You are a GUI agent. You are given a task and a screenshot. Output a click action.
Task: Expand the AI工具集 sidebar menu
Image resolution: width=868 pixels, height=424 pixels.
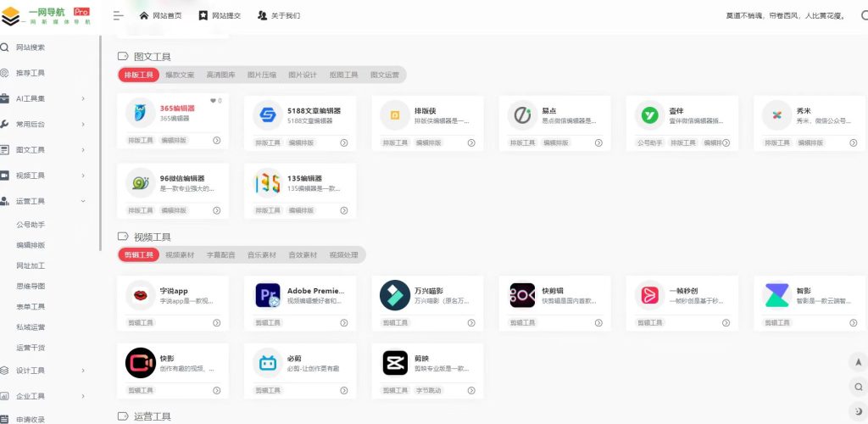(x=83, y=98)
